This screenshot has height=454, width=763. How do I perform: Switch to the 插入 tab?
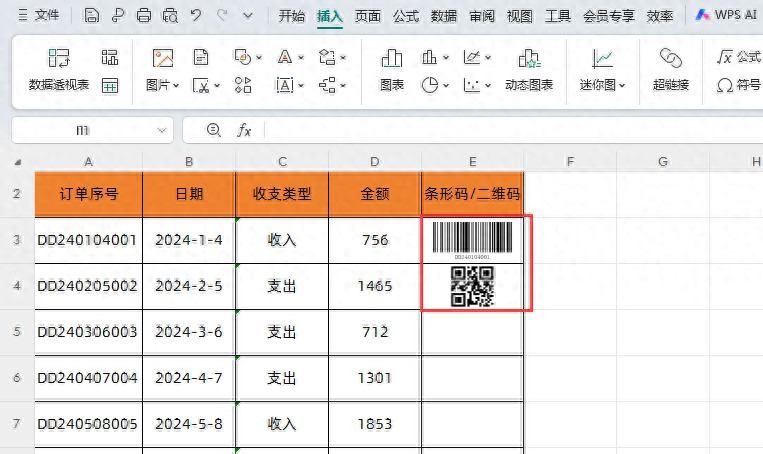329,16
